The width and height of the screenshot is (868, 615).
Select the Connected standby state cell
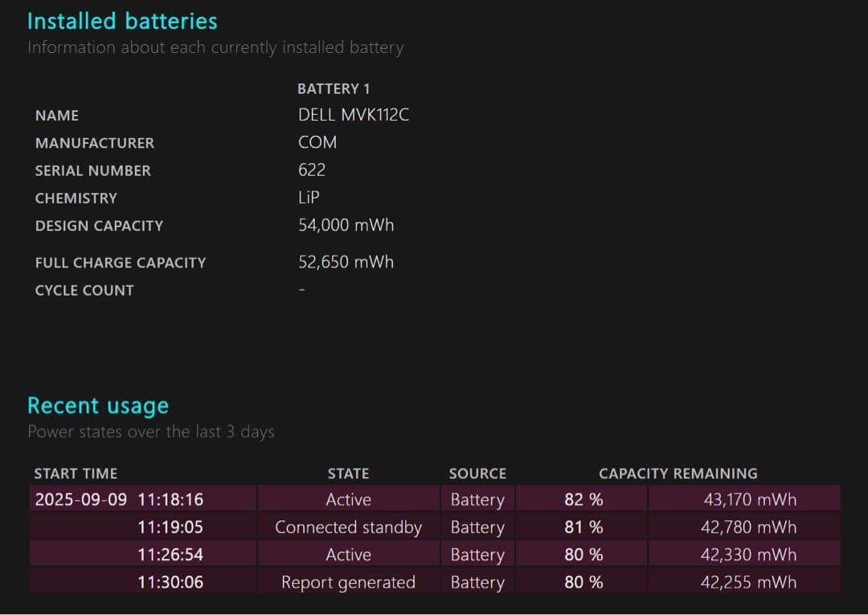(x=348, y=527)
